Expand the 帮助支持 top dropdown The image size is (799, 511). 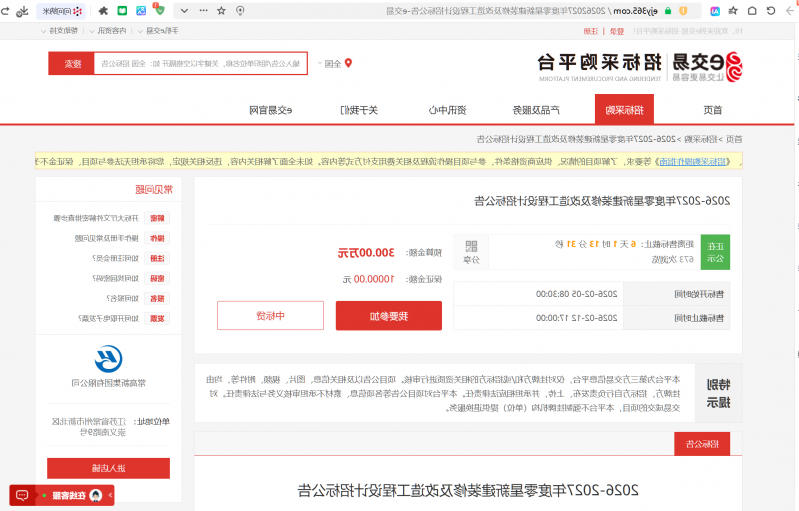[x=59, y=31]
